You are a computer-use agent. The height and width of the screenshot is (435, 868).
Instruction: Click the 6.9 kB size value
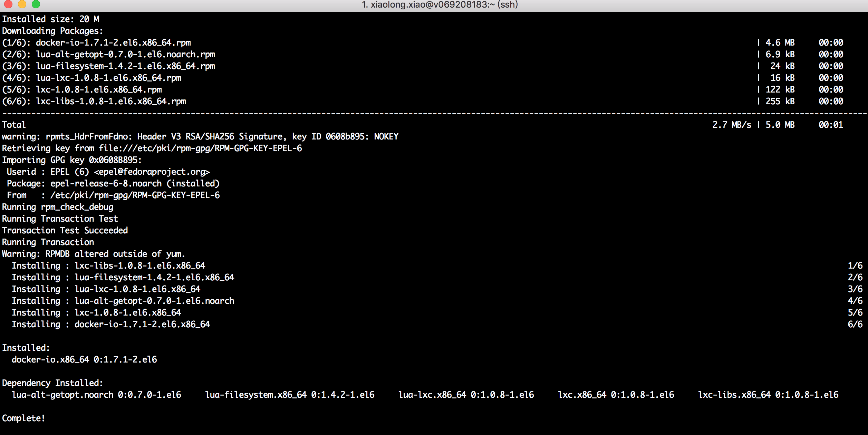(x=780, y=55)
